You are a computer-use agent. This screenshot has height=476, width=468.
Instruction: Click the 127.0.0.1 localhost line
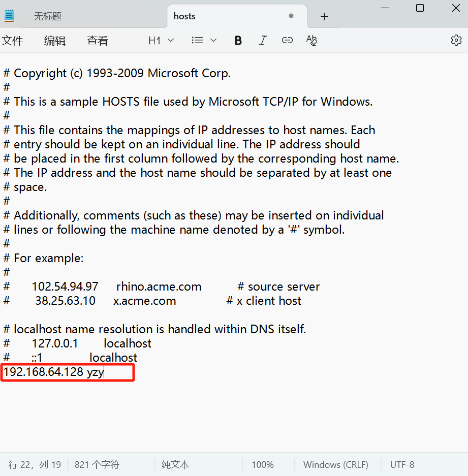point(77,343)
